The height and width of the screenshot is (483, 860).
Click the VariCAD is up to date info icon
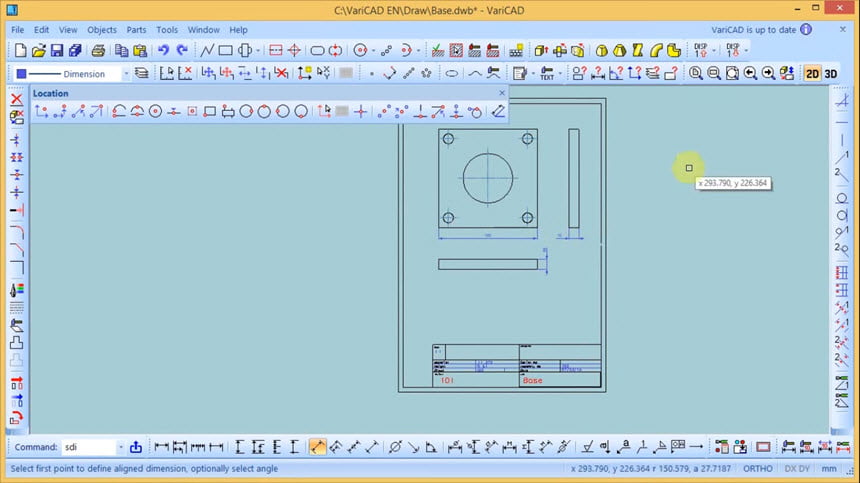coord(806,30)
